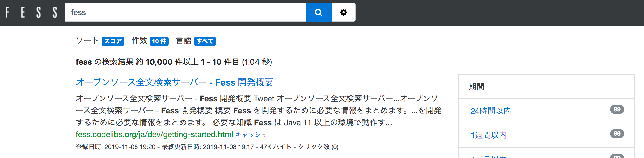Click the 期間 facet header
Screen dimensions: 644x158
[476, 87]
